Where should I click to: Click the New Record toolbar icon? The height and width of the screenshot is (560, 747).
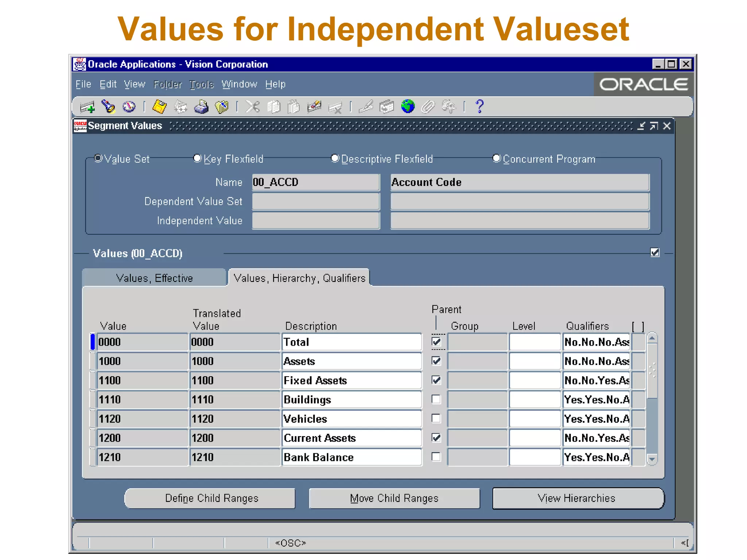(x=87, y=107)
